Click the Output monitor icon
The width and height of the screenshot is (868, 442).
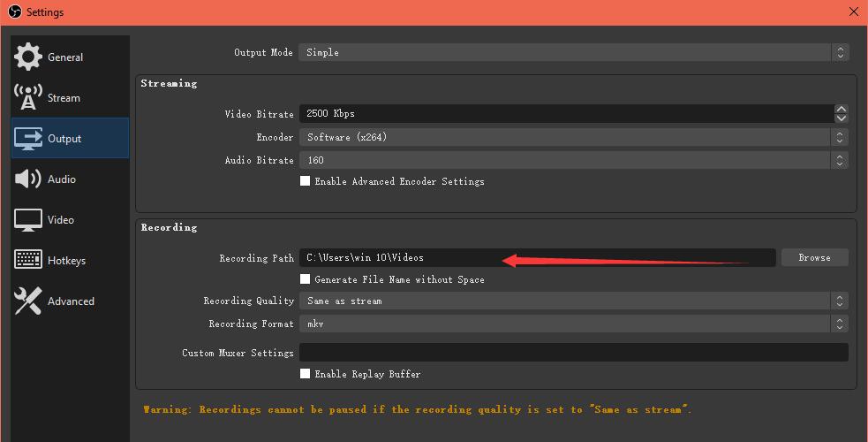[27, 139]
